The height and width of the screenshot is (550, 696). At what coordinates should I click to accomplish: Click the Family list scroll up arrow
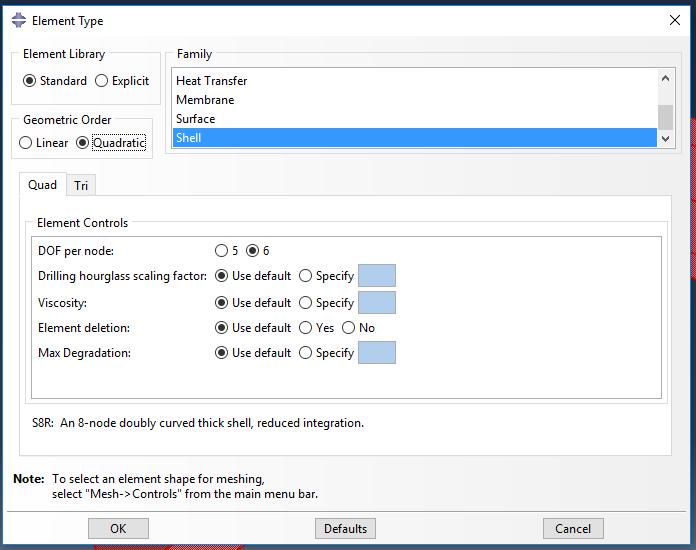pos(665,79)
